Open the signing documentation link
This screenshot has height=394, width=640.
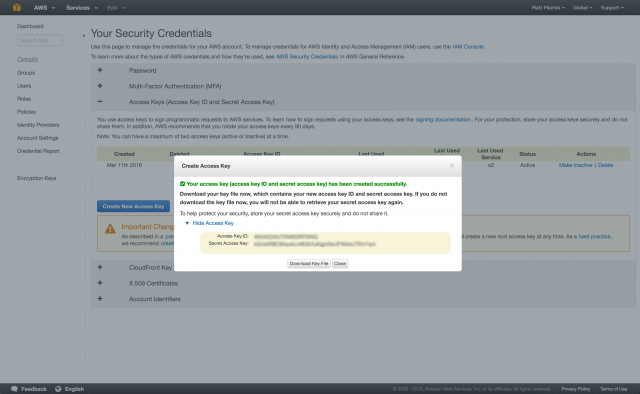[443, 120]
